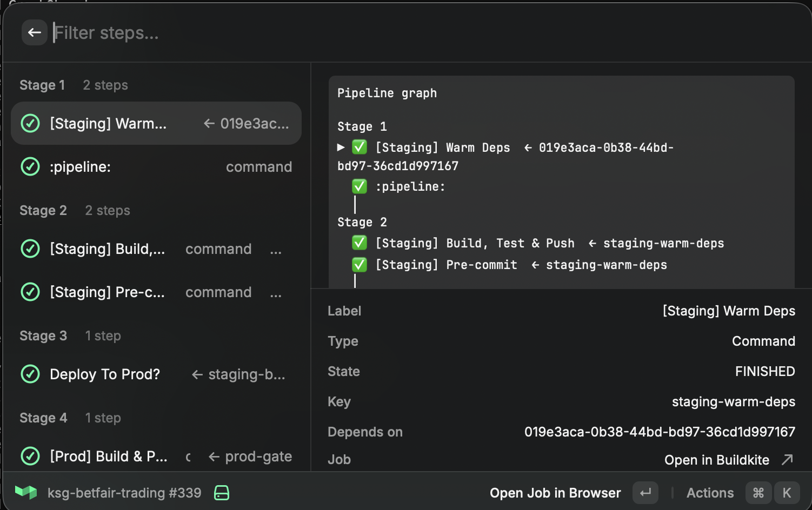812x510 pixels.
Task: Click Open Job in Browser action
Action: (x=555, y=493)
